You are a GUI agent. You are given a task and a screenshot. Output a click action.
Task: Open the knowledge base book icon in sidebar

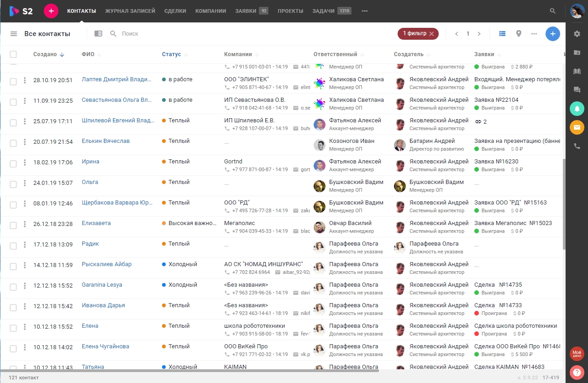pos(577,71)
